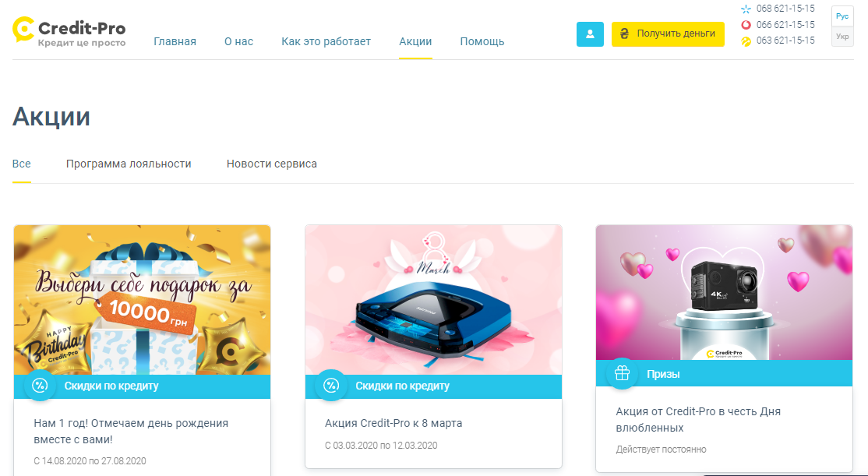This screenshot has height=476, width=868.
Task: Switch language to Рус
Action: [x=842, y=16]
